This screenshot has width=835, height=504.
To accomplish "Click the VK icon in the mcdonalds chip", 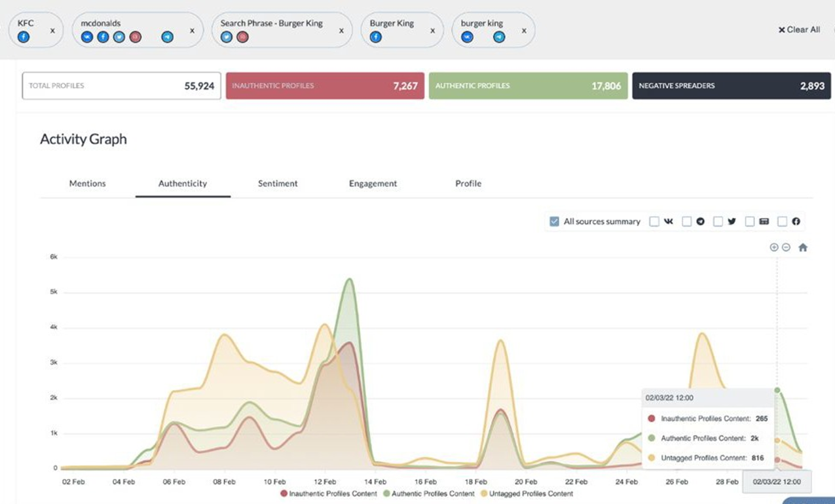I will [87, 37].
